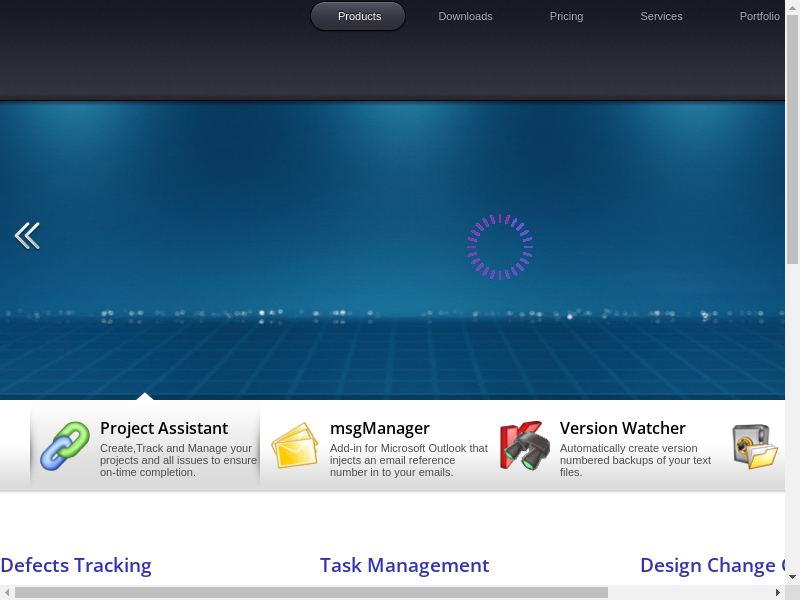Click the chain link Project Assistant icon

(x=65, y=446)
